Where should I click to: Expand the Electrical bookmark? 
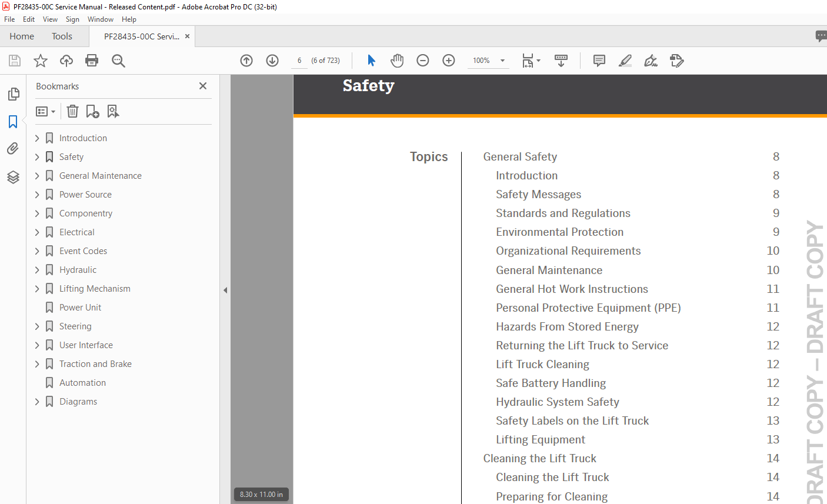pyautogui.click(x=37, y=232)
